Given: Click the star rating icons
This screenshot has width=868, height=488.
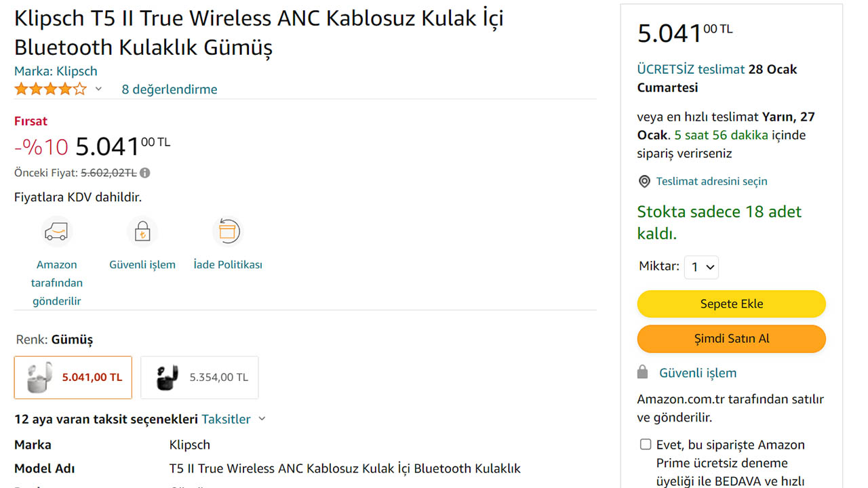Looking at the screenshot, I should click(x=51, y=89).
